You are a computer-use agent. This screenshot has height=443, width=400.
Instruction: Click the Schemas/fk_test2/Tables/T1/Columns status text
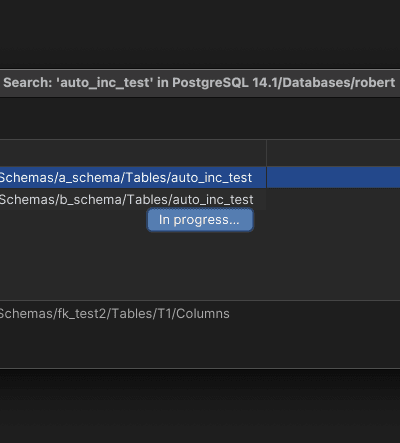click(114, 314)
